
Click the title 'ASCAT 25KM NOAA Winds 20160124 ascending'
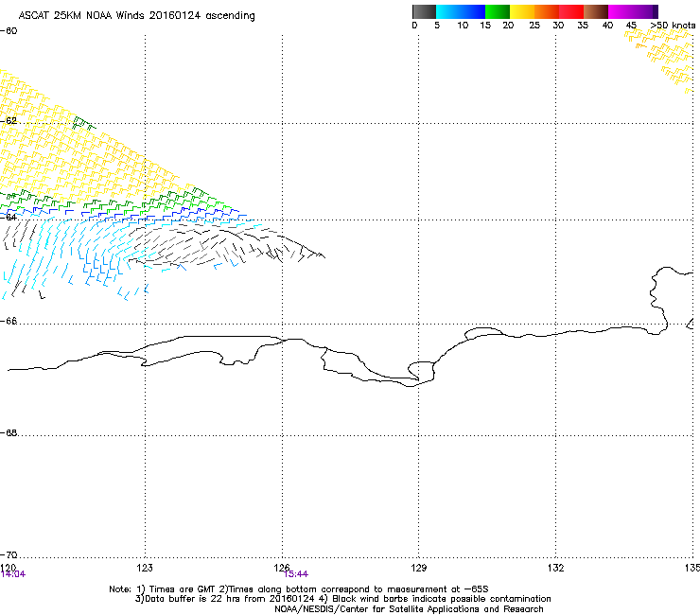[136, 16]
